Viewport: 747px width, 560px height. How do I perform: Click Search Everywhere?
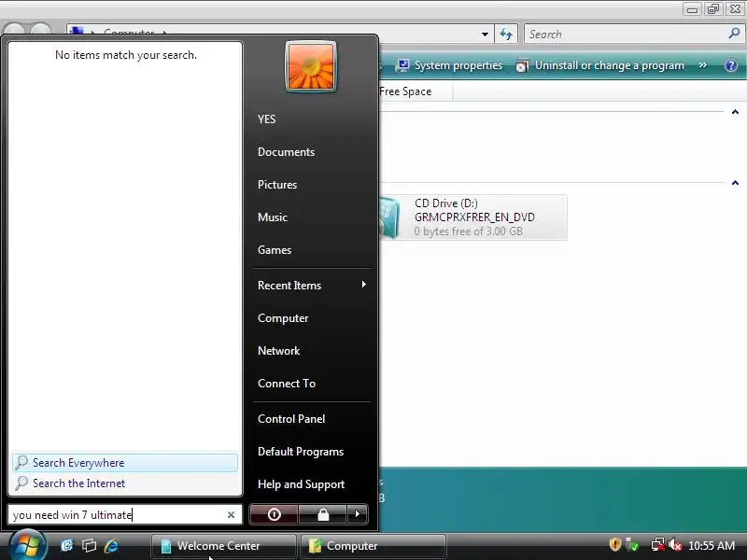click(x=125, y=462)
